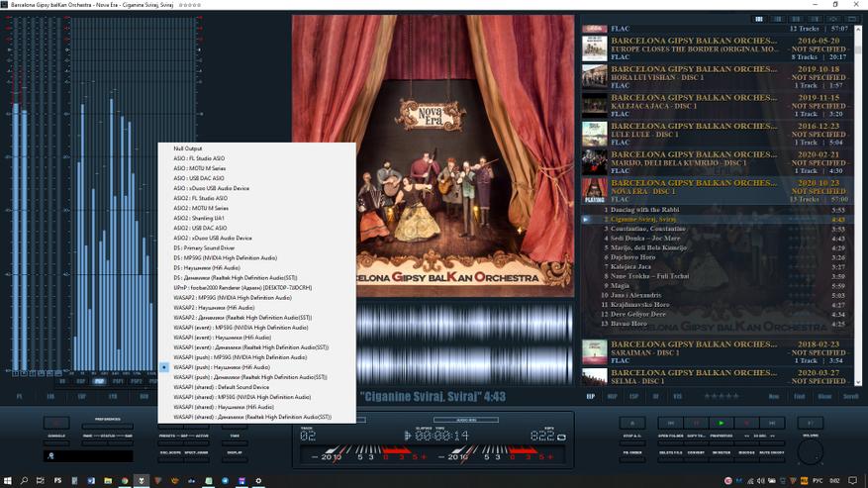Screen dimensions: 868x488
Task: Open the notification center icon
Action: pyautogui.click(x=853, y=481)
